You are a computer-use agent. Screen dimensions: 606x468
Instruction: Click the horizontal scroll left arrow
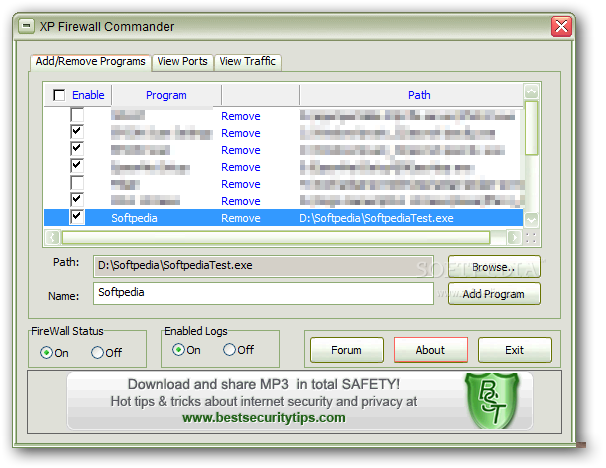pyautogui.click(x=52, y=237)
